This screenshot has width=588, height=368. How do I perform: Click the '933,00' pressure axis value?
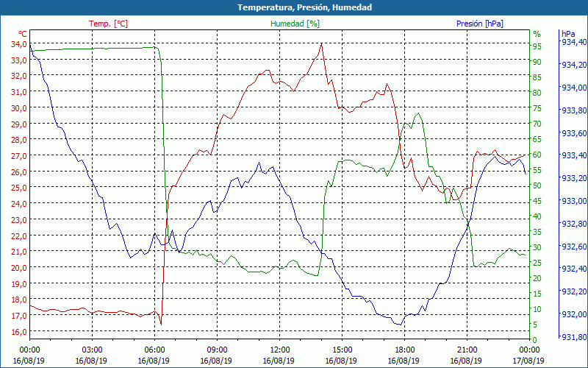point(573,200)
